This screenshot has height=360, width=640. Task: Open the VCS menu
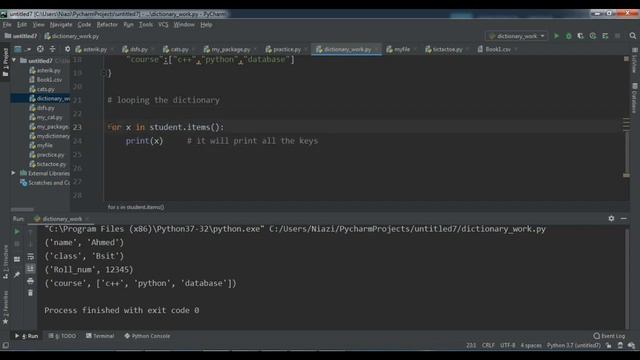(x=163, y=24)
